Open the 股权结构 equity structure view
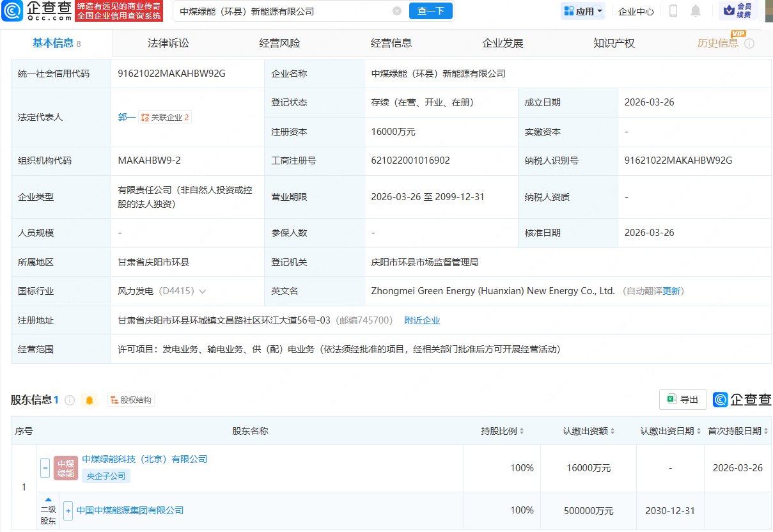 [x=130, y=399]
